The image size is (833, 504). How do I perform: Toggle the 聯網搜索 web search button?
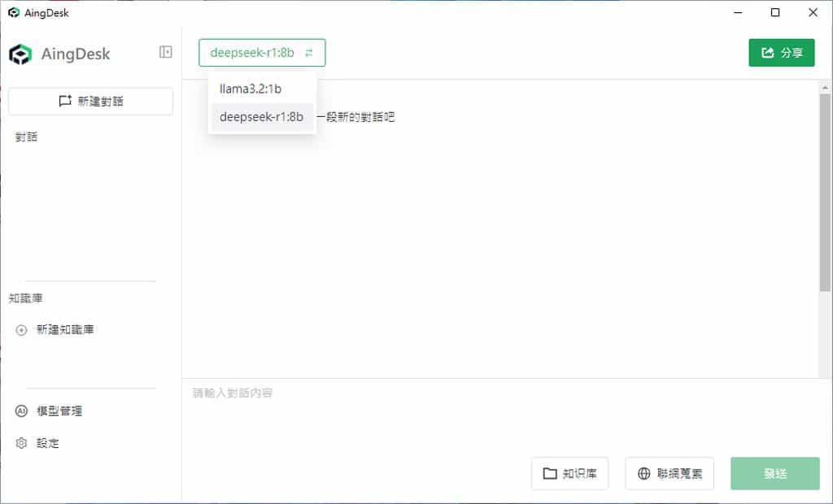tap(669, 473)
